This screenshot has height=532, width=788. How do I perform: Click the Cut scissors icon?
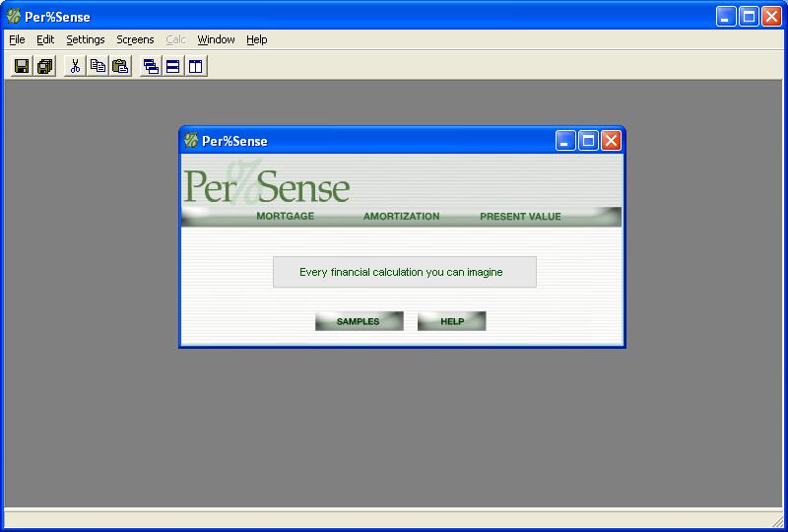(75, 66)
